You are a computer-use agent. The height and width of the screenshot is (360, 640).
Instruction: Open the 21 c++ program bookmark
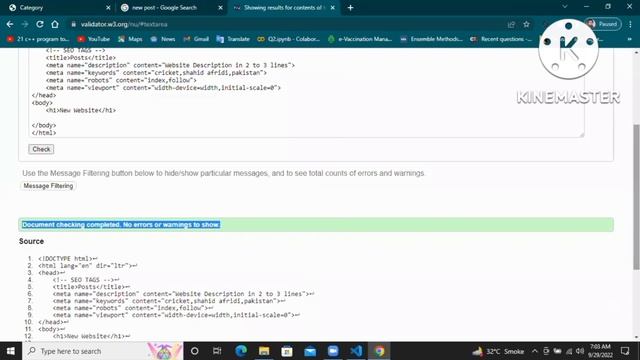coord(38,39)
